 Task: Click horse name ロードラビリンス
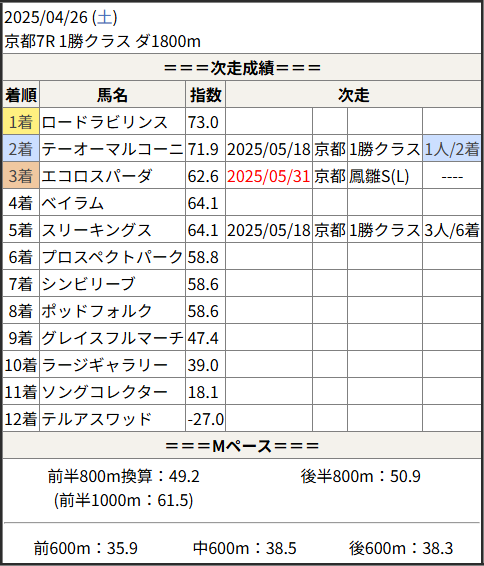[105, 122]
